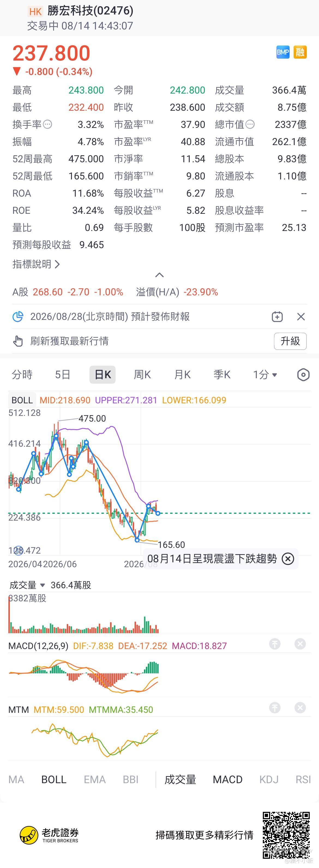Remove the MACD indicator panel
The width and height of the screenshot is (319, 868).
click(300, 644)
